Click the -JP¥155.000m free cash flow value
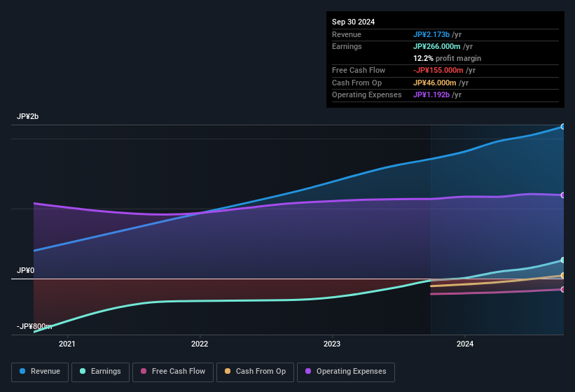575x392 pixels. (438, 70)
